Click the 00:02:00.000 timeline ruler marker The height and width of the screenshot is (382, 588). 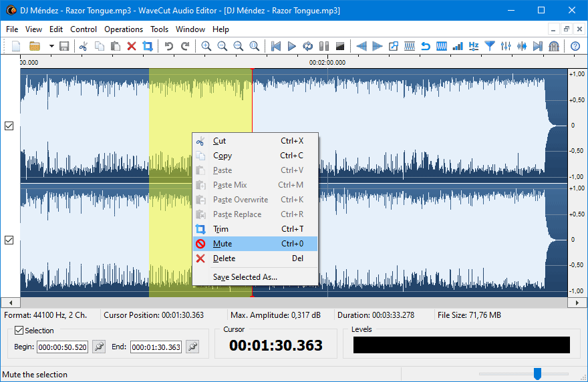(327, 63)
